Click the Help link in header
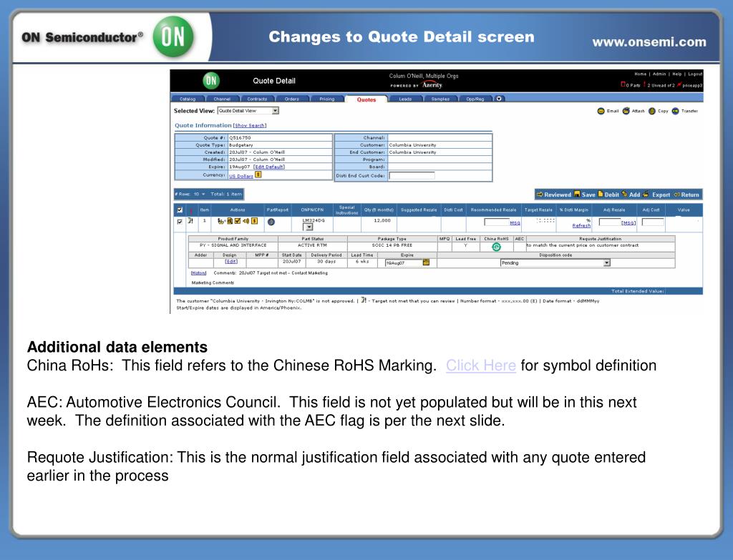Viewport: 733px width, 560px height. click(677, 74)
